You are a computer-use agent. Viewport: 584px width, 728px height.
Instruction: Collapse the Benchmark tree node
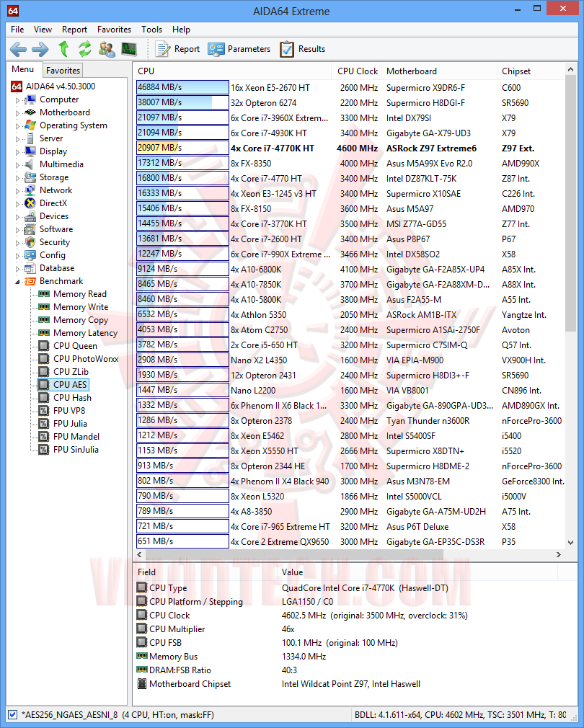pos(18,282)
